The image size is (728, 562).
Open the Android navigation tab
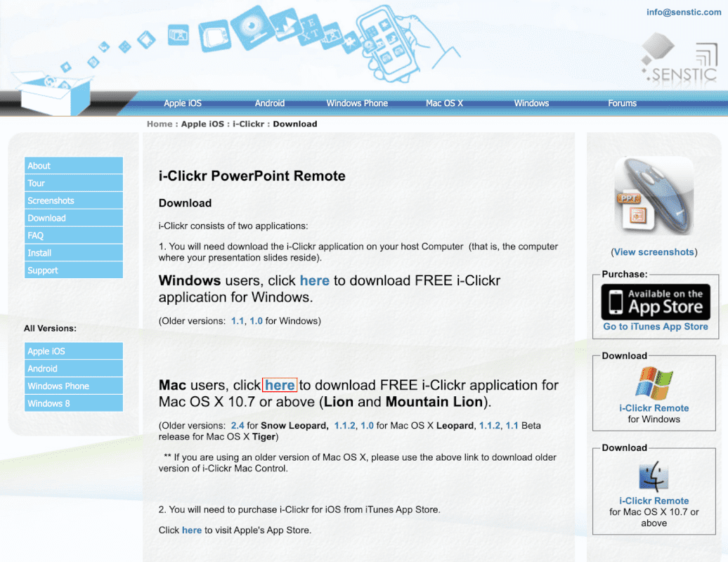[x=269, y=103]
